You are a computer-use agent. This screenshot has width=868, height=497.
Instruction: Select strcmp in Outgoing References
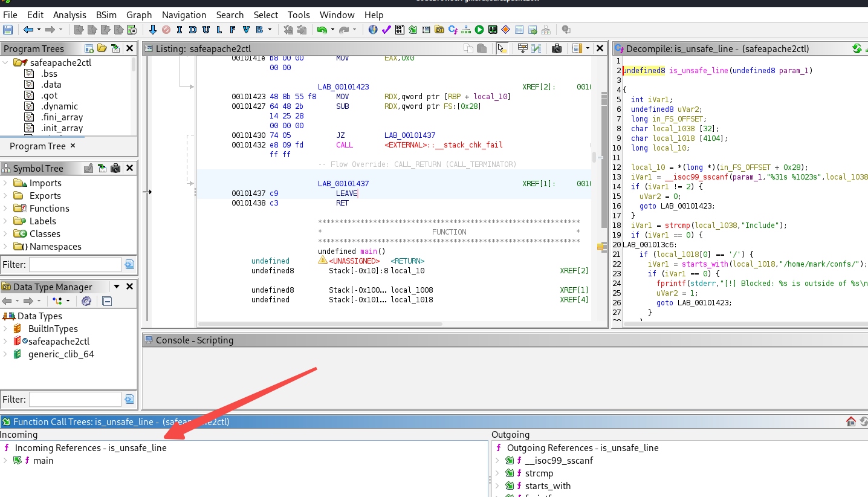pos(539,473)
